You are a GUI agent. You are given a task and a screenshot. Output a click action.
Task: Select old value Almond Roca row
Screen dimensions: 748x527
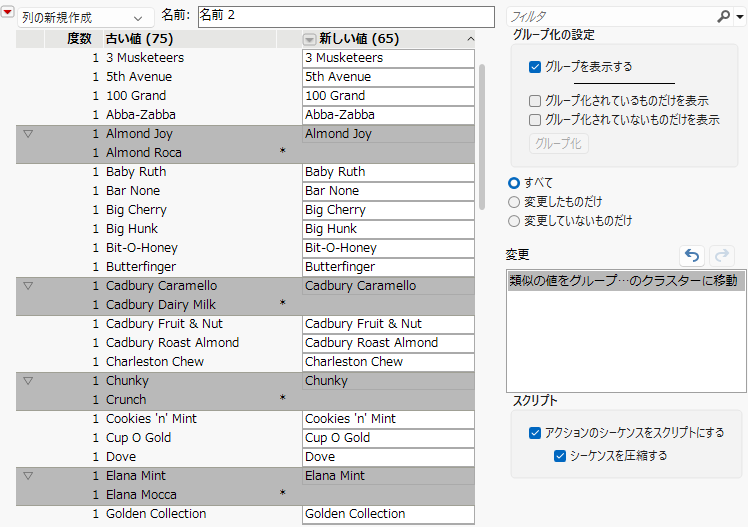144,153
